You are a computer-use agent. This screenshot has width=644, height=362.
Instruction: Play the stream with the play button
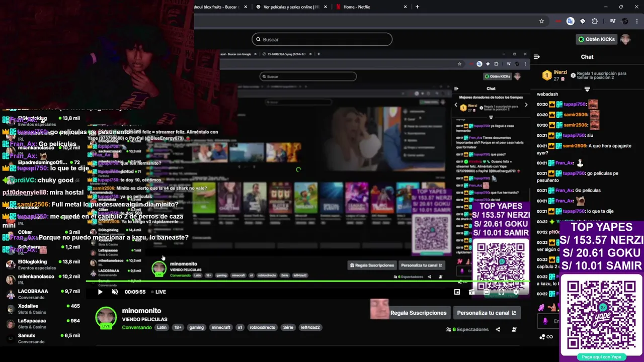(100, 292)
